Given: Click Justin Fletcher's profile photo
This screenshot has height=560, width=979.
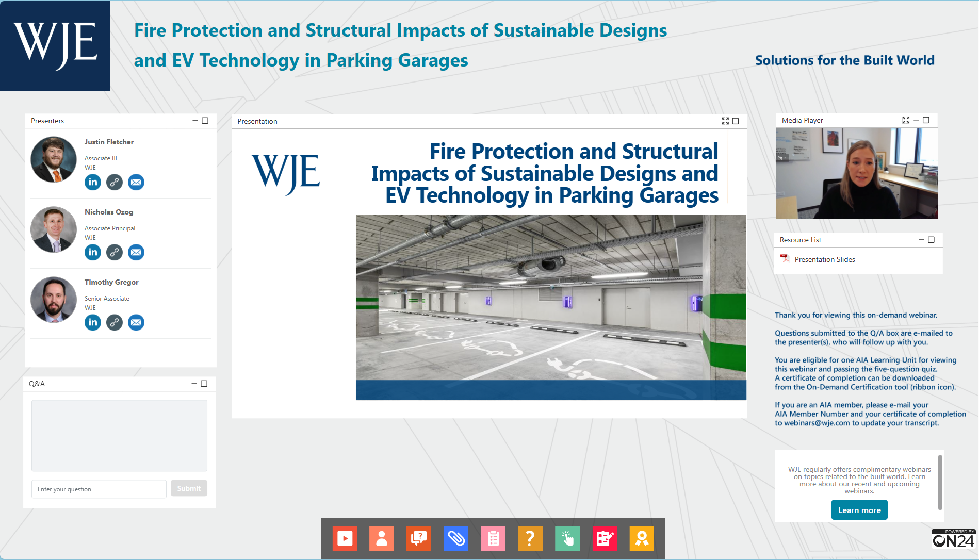Looking at the screenshot, I should tap(54, 159).
